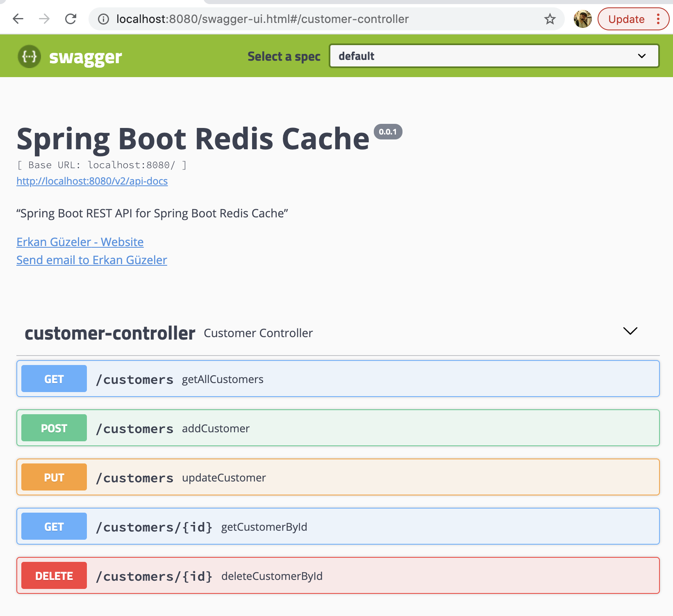Click the Select a spec label
Viewport: 673px width, 616px height.
pos(284,57)
